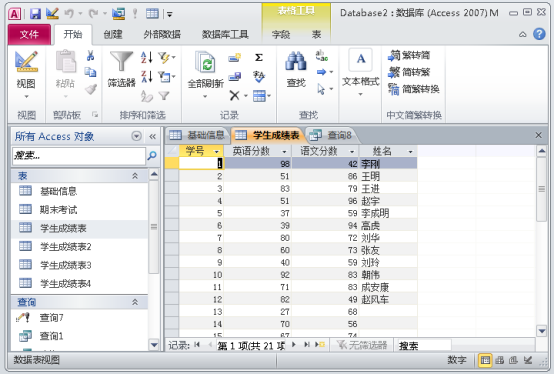Viewport: 554px width, 374px height.
Task: Click the go-to arrow icon
Action: point(321,72)
